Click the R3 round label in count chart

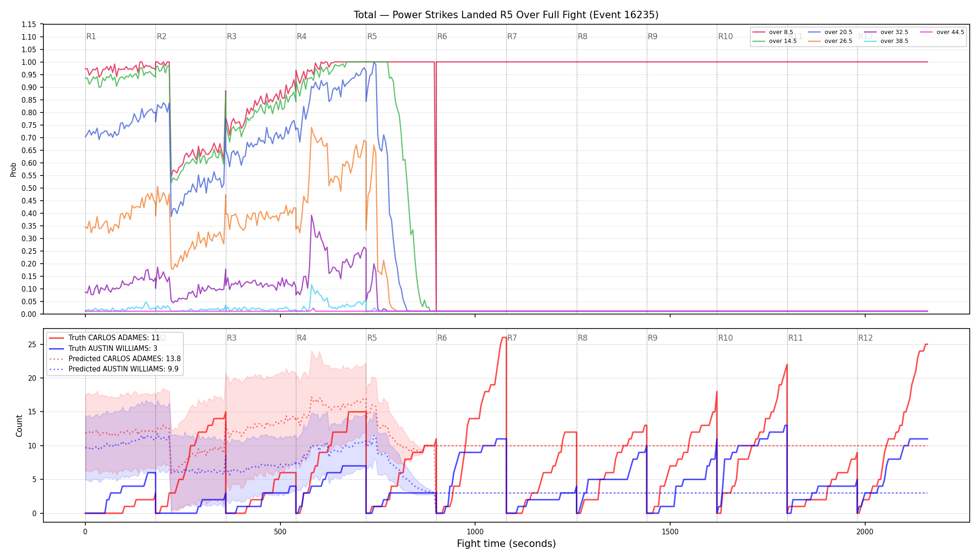(x=231, y=338)
